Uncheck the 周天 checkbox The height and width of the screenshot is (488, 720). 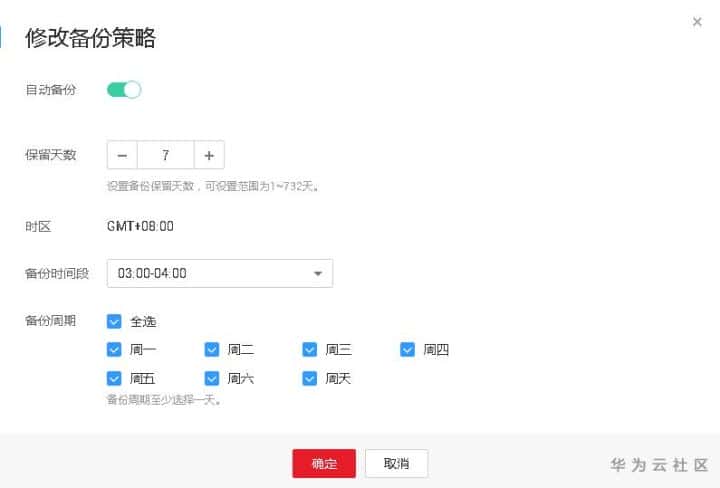(309, 378)
